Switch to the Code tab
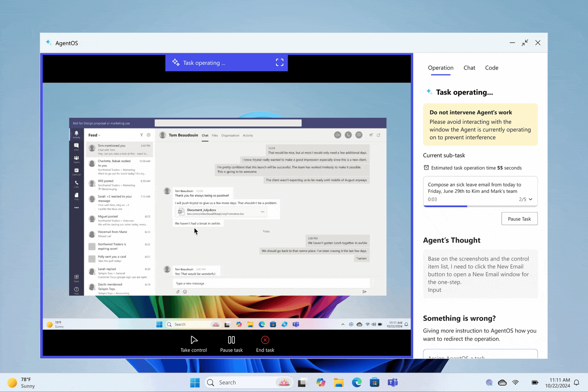588x392 pixels. click(x=492, y=68)
